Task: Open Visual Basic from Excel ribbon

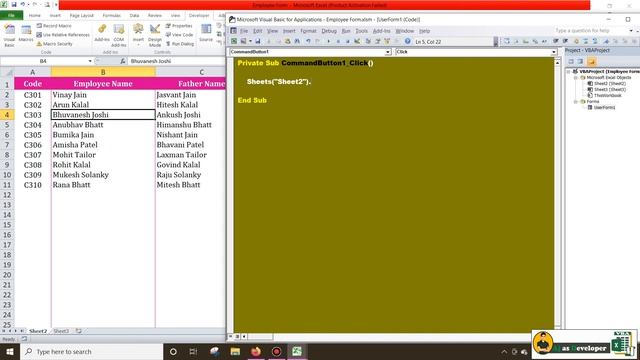Action: pos(9,35)
